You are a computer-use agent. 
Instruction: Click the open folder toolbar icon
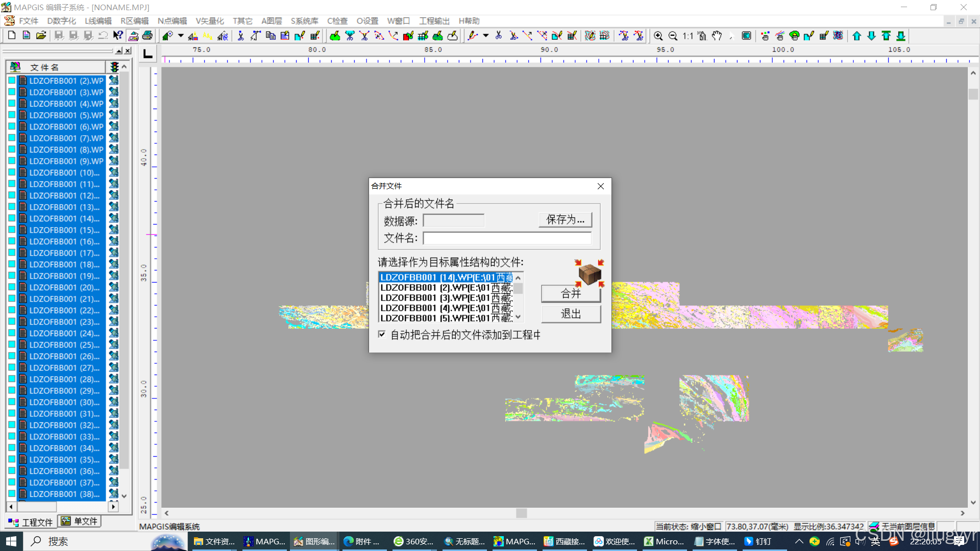[41, 35]
